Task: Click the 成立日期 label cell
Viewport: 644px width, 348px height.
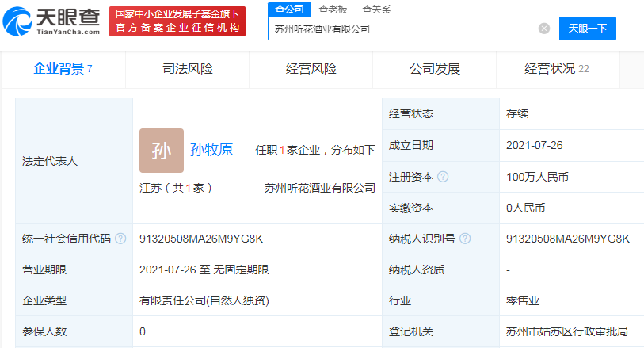Action: [x=440, y=145]
